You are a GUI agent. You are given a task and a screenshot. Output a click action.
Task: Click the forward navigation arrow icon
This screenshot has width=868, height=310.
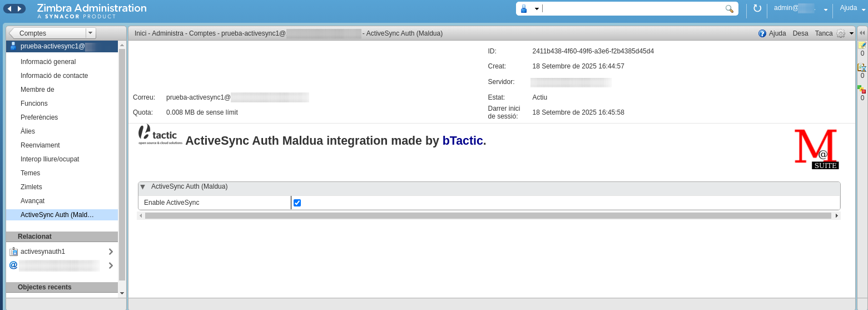click(19, 8)
